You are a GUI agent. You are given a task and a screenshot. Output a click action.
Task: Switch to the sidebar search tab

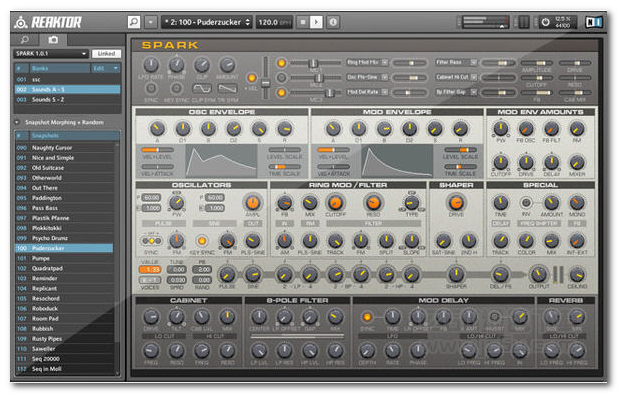click(24, 40)
